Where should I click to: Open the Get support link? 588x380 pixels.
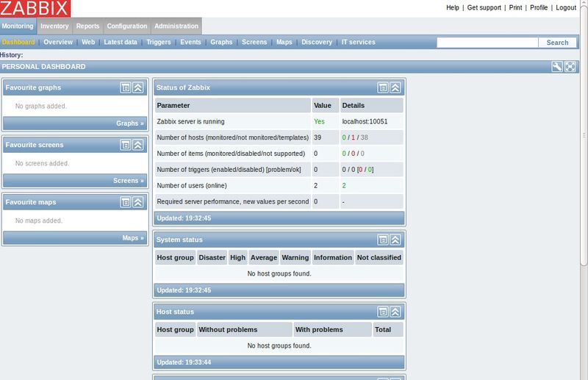(484, 7)
